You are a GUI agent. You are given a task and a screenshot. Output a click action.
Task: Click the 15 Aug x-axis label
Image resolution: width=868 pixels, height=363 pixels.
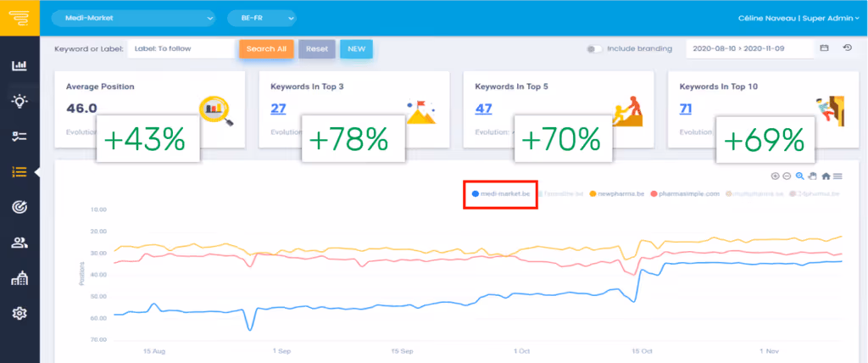(154, 351)
